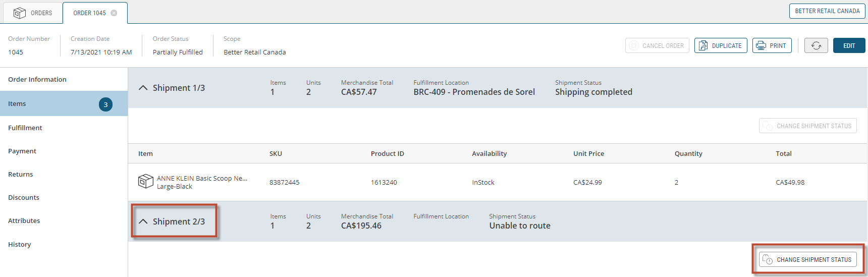This screenshot has width=868, height=277.
Task: Click the Items count badge showing 3
Action: [x=105, y=104]
